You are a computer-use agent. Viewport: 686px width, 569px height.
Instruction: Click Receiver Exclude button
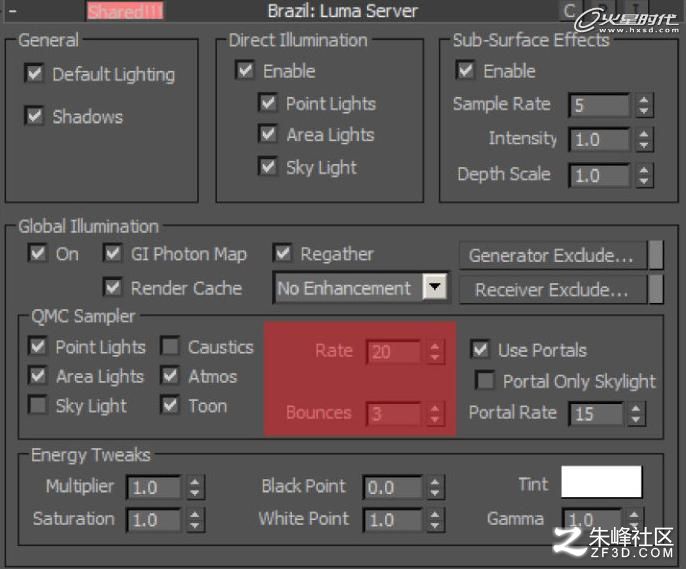pos(552,290)
